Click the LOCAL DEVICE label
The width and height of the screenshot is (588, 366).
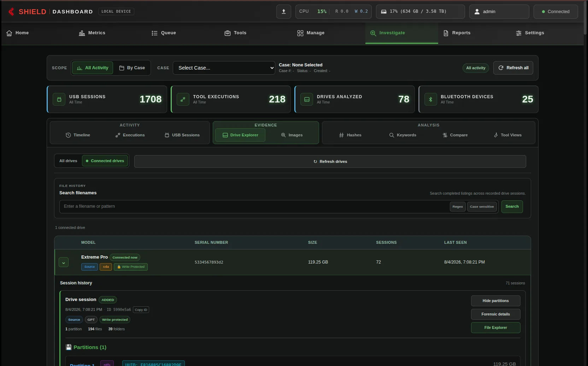point(116,12)
